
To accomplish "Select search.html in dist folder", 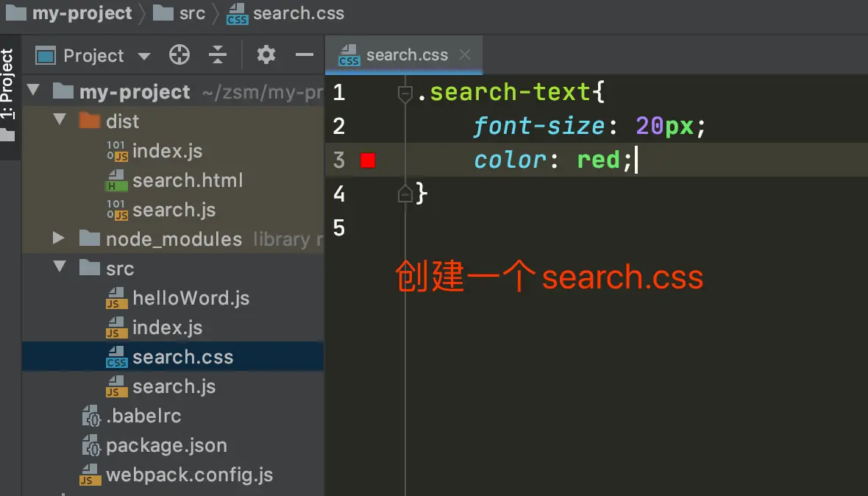I will [x=173, y=180].
